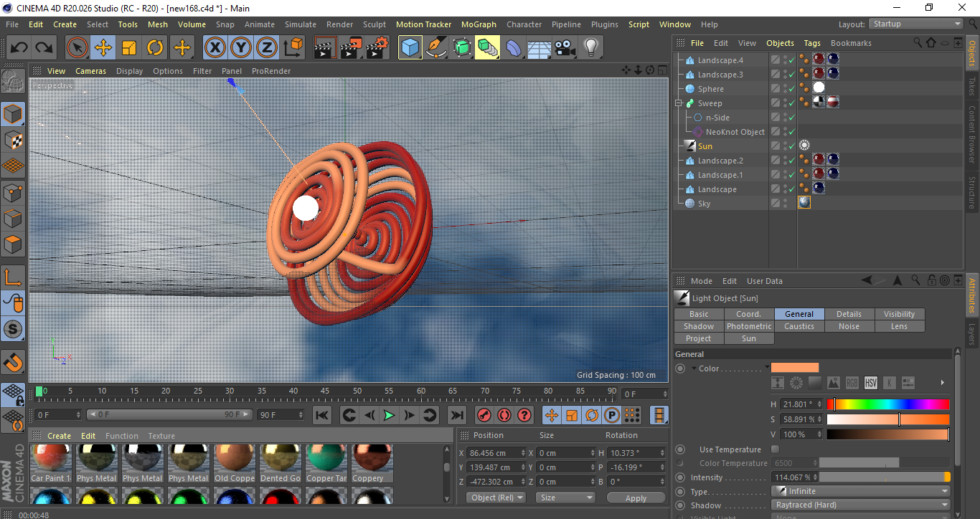Click the Light bulb icon
This screenshot has height=519, width=980.
(590, 48)
